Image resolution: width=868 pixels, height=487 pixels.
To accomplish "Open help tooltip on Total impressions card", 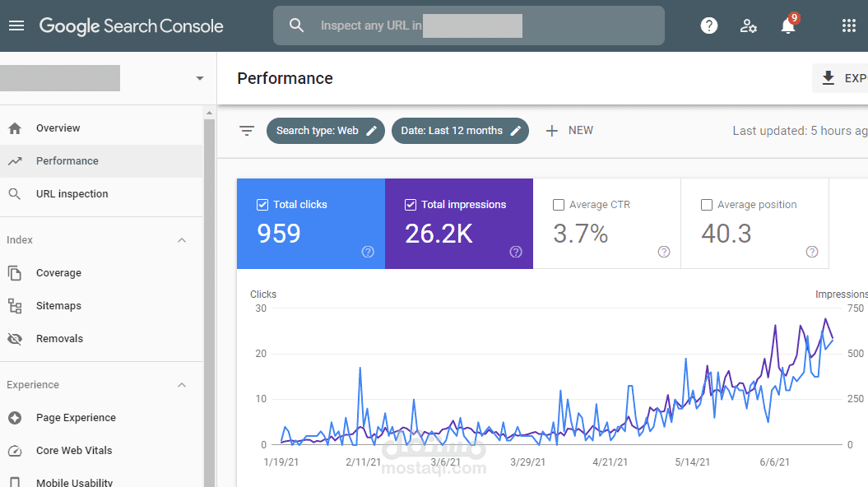I will click(x=516, y=252).
